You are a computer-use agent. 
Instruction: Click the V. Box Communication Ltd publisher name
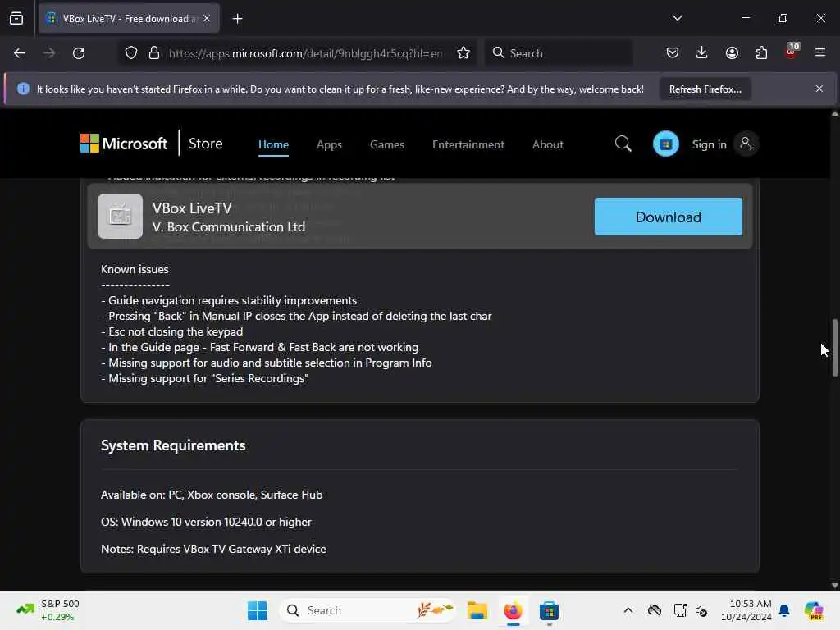(x=229, y=227)
